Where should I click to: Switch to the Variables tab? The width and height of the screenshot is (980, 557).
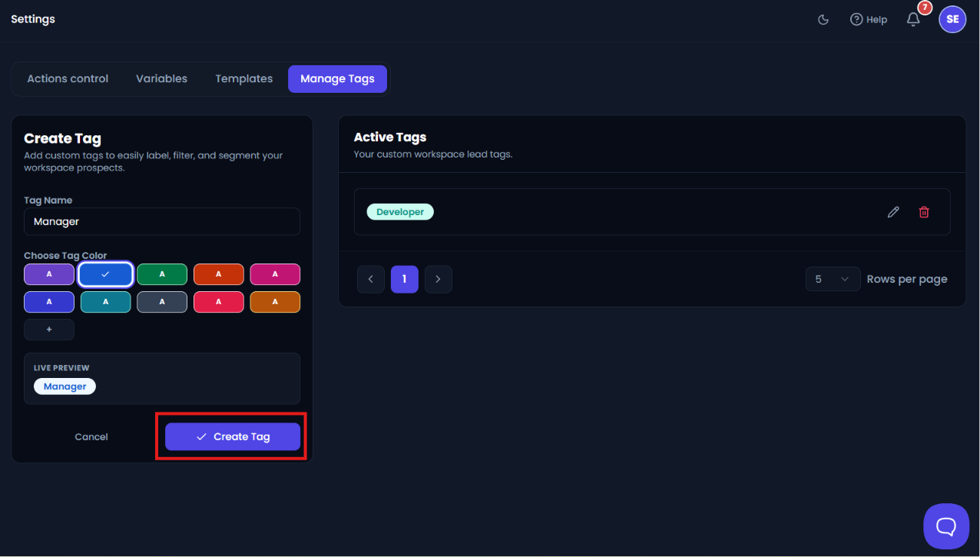click(162, 78)
